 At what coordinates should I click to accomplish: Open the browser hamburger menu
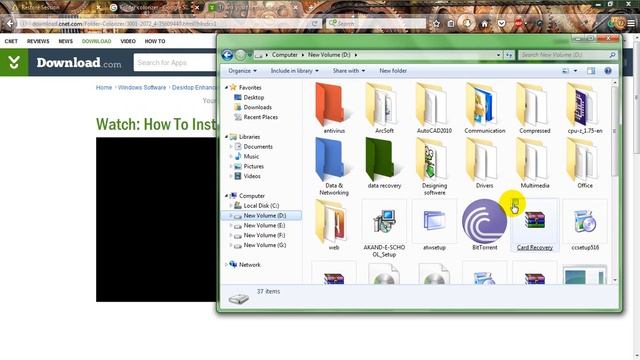(631, 24)
